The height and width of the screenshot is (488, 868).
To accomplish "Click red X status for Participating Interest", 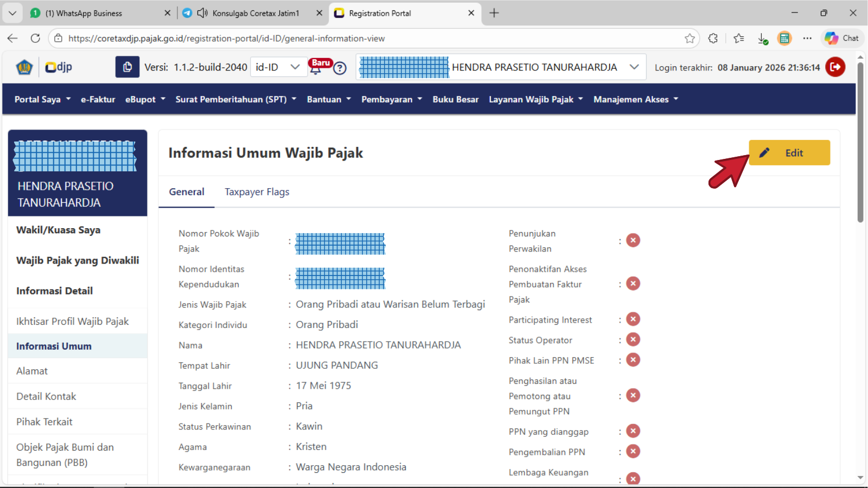I will tap(633, 319).
